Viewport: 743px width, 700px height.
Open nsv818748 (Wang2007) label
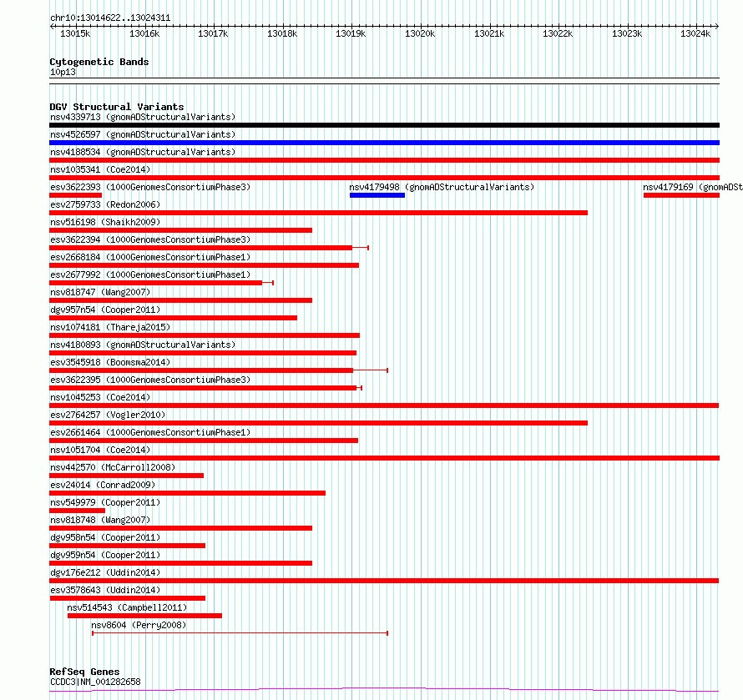[x=100, y=520]
